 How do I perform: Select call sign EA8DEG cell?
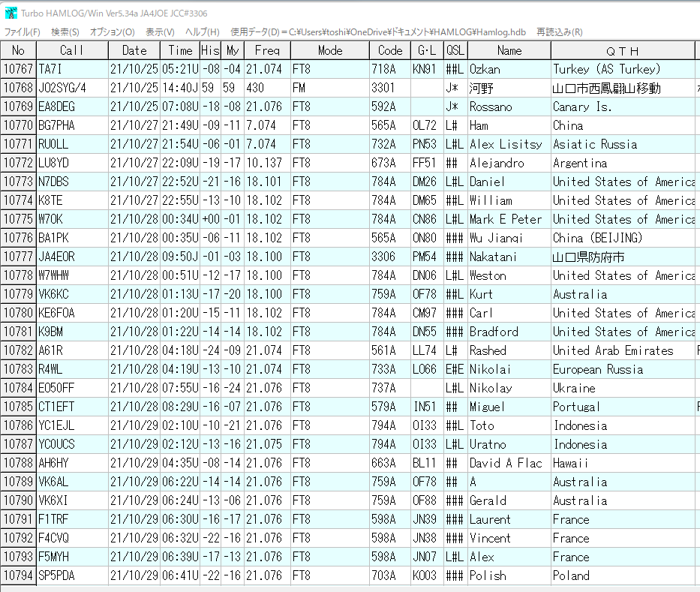point(73,107)
